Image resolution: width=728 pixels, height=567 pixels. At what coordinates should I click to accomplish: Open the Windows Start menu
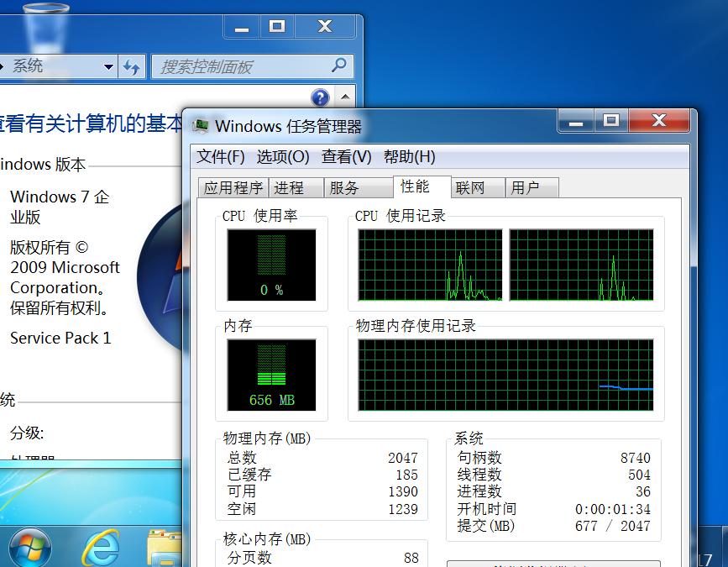pos(29,548)
